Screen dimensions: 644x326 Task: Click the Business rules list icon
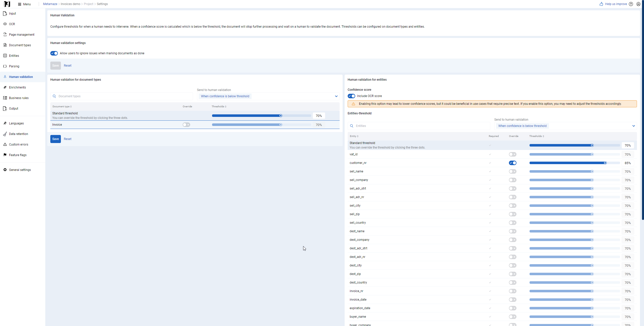[5, 98]
